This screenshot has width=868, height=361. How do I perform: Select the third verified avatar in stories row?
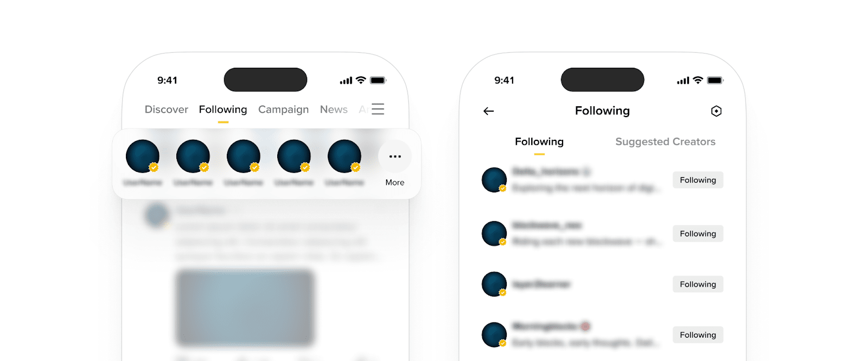pyautogui.click(x=244, y=156)
